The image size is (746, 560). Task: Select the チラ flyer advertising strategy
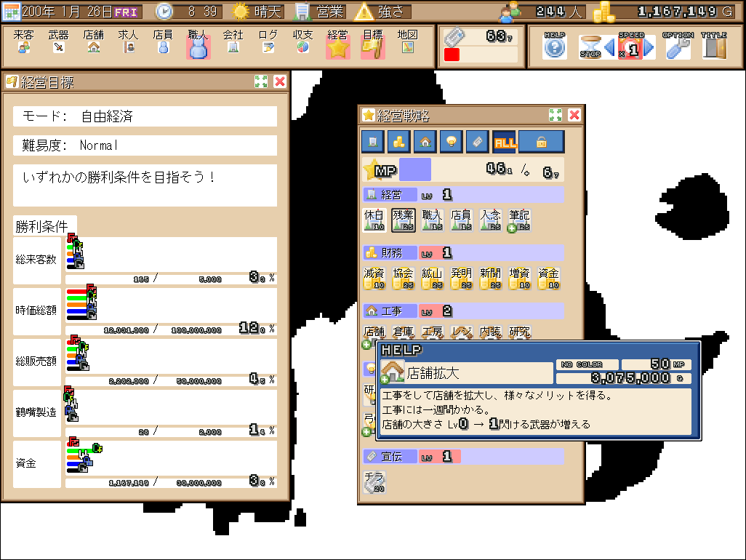tap(374, 481)
